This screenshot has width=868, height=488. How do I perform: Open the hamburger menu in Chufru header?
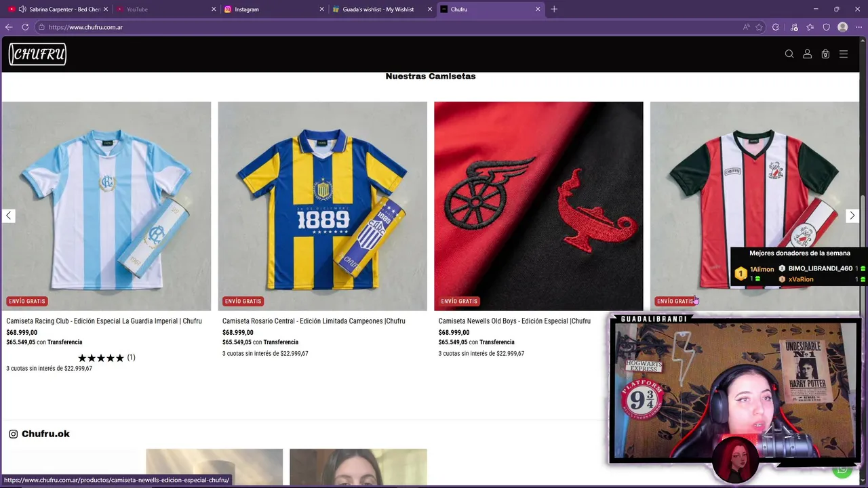(x=844, y=54)
